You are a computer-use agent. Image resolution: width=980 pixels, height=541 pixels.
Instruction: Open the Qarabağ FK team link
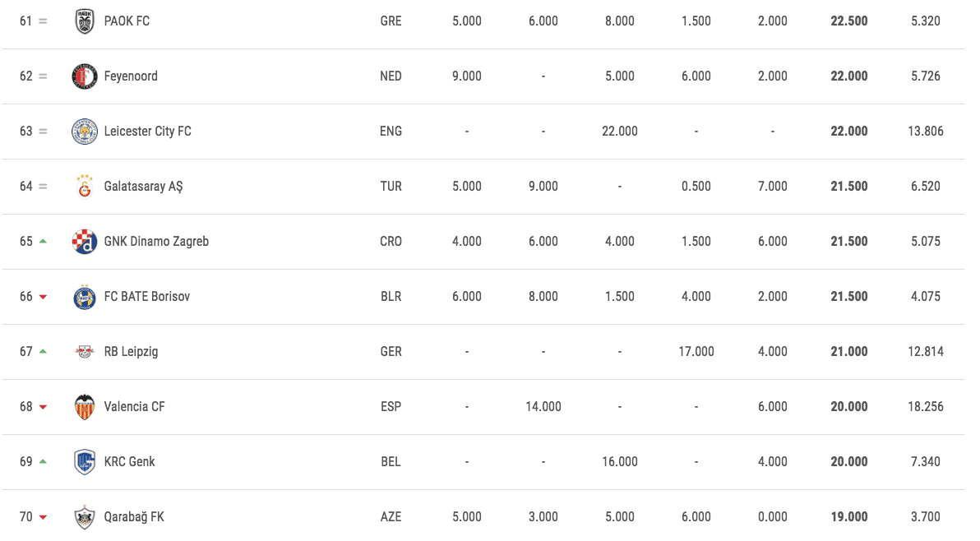134,516
